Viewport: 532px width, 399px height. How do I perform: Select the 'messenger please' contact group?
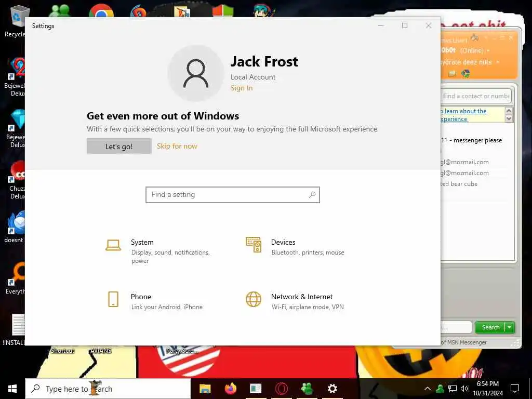pyautogui.click(x=472, y=140)
